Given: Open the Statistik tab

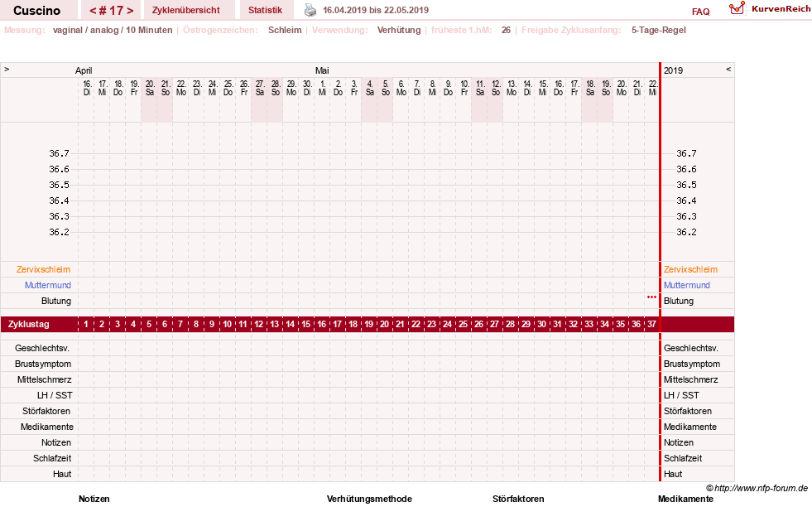Looking at the screenshot, I should point(265,10).
